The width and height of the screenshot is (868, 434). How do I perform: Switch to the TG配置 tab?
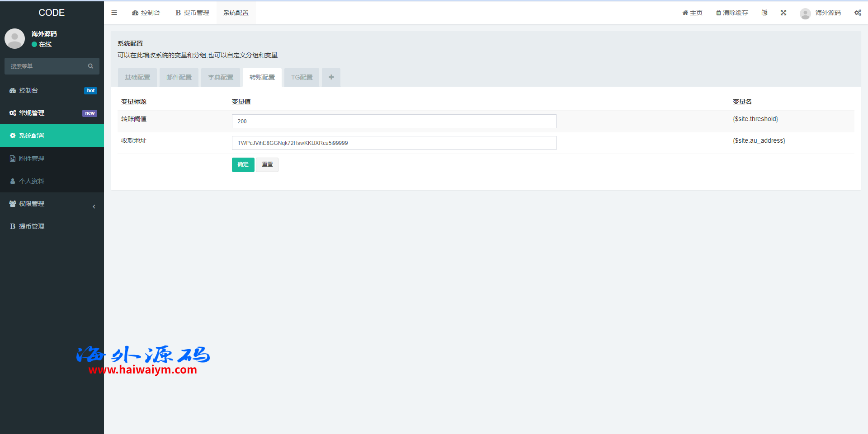[302, 77]
